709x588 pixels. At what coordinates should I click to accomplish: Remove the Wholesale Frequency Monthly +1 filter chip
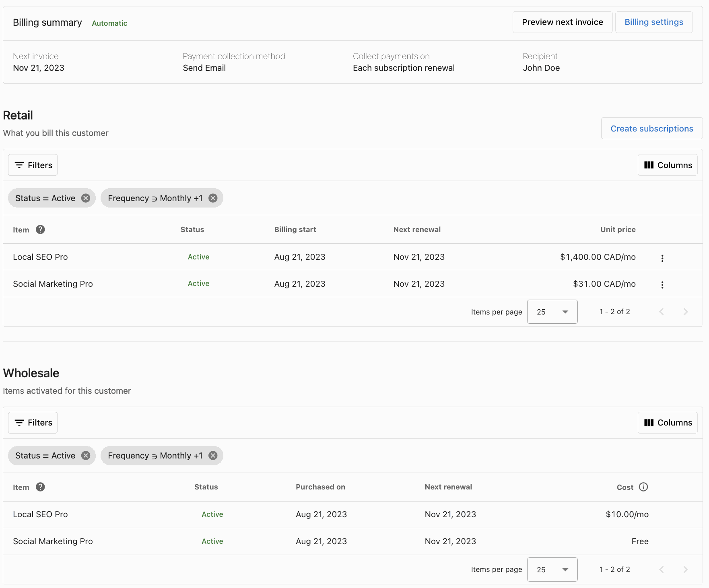tap(213, 456)
